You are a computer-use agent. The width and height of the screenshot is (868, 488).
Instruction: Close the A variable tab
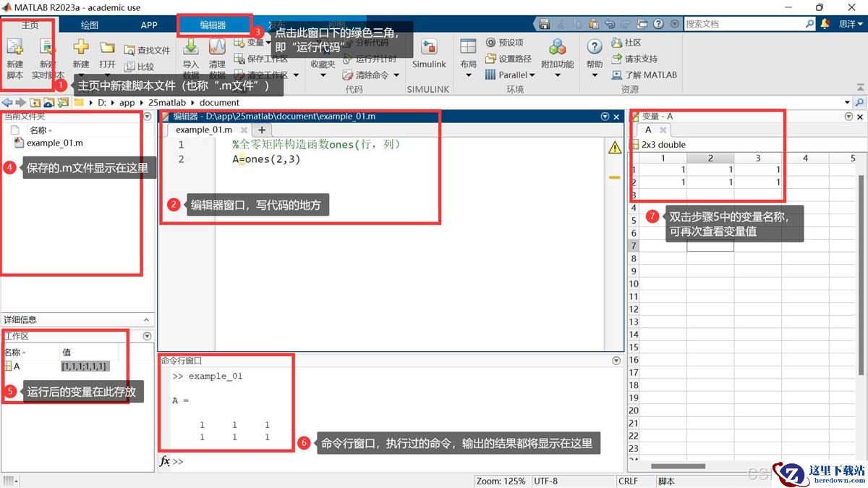point(663,130)
